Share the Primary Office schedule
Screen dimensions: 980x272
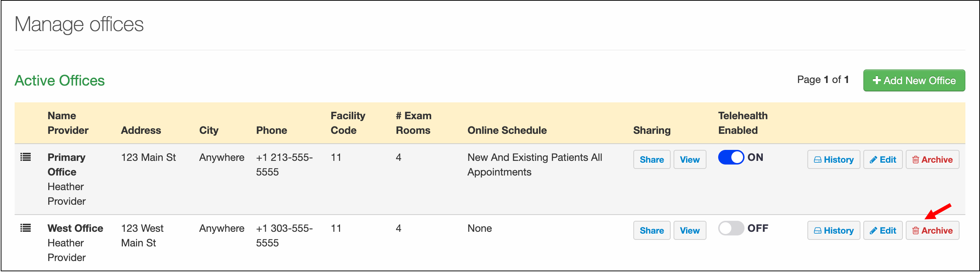click(651, 160)
